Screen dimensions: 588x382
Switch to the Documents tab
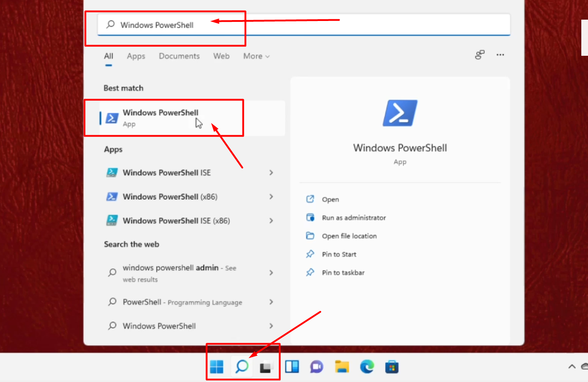pos(179,56)
